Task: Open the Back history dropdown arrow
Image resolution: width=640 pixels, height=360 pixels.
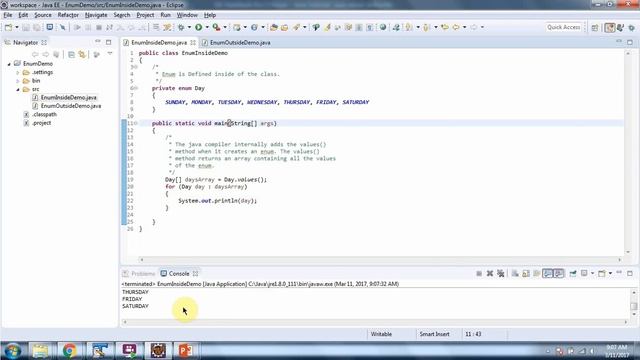Action: [x=464, y=27]
